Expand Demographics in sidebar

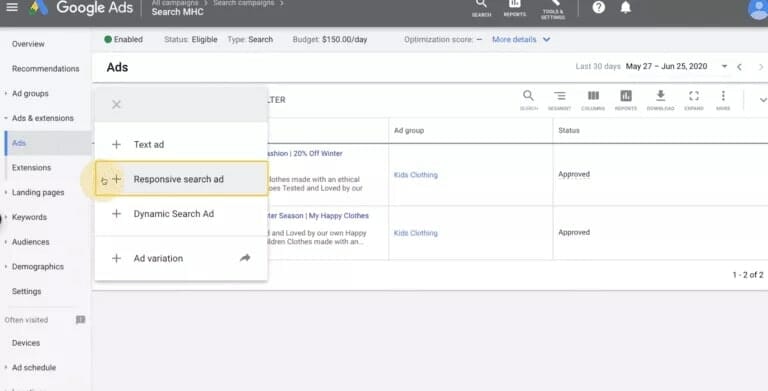6,267
